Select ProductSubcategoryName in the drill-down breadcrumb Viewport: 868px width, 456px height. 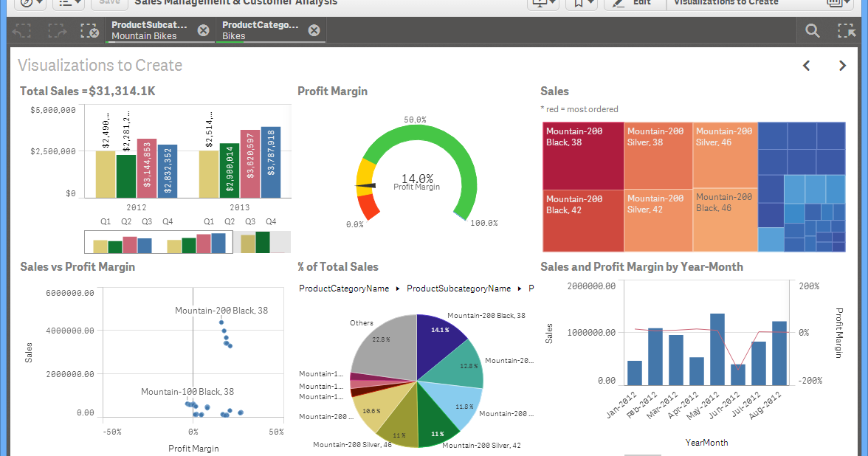[458, 289]
